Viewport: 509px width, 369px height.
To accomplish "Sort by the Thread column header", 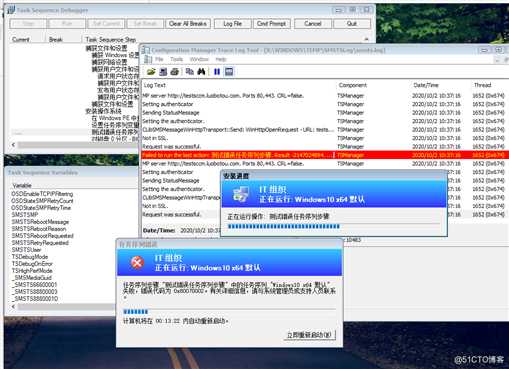I will point(482,85).
